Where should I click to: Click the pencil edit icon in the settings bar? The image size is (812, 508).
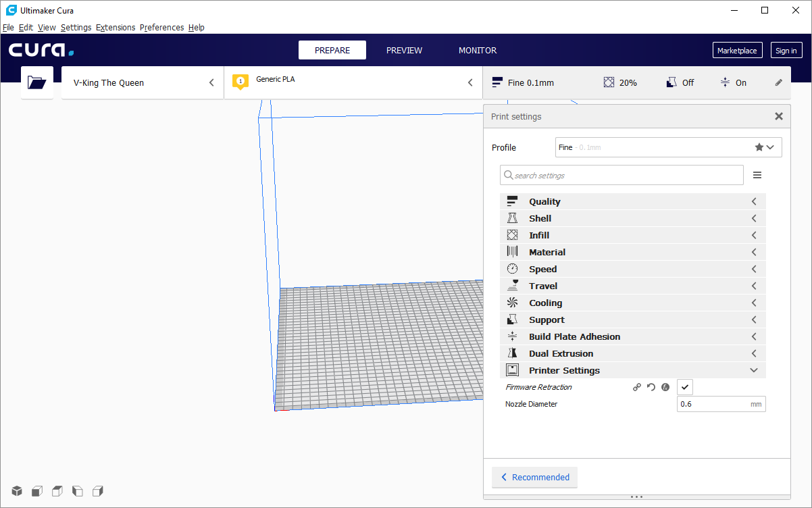pos(779,82)
